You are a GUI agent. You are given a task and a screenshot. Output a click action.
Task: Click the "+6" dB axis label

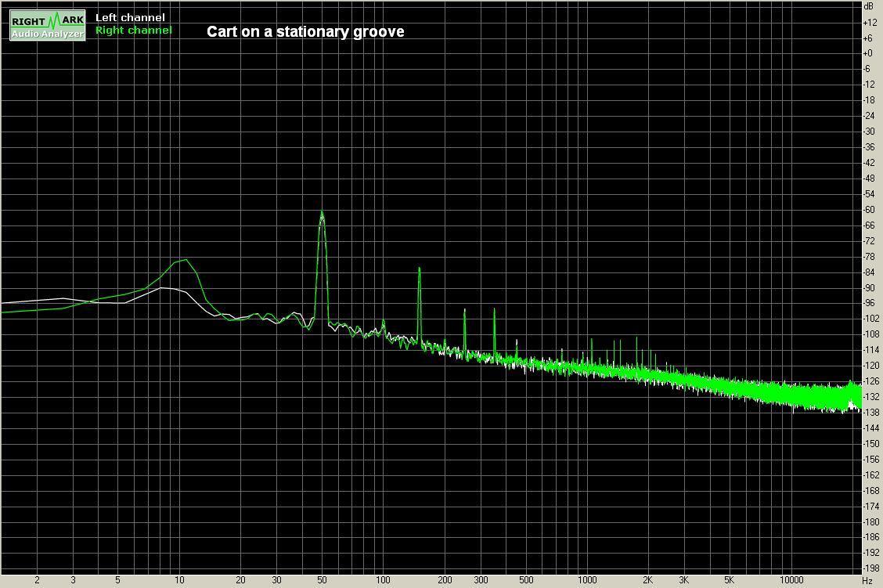click(x=868, y=38)
